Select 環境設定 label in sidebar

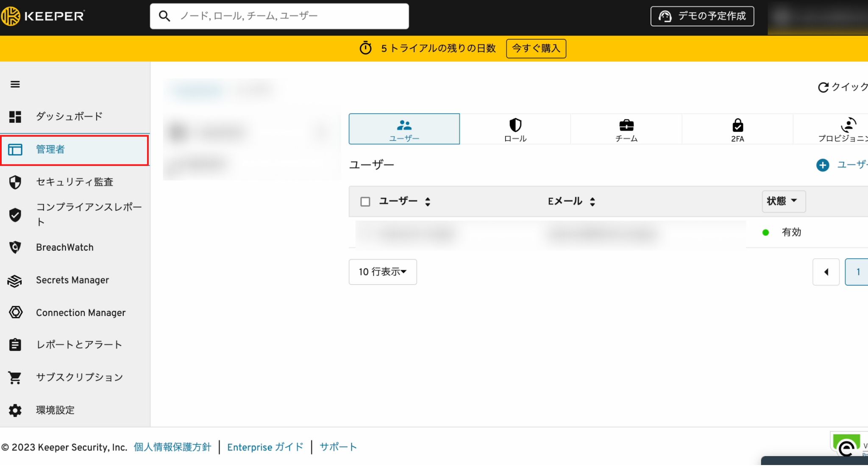pos(55,410)
